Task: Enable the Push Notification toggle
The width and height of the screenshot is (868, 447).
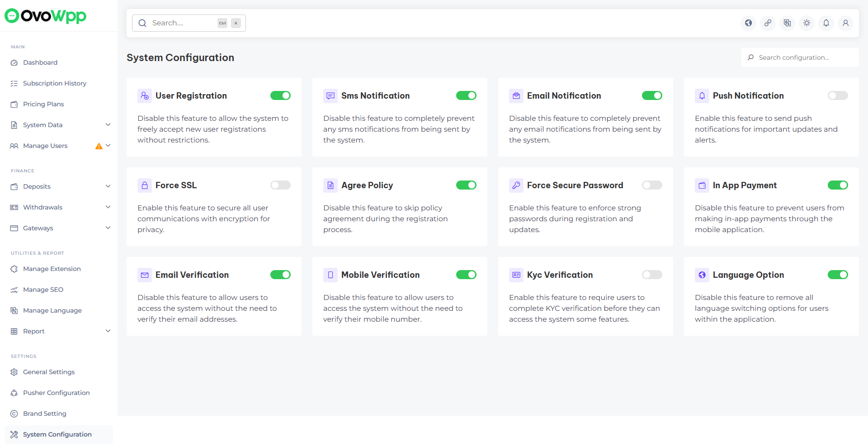Action: point(837,95)
